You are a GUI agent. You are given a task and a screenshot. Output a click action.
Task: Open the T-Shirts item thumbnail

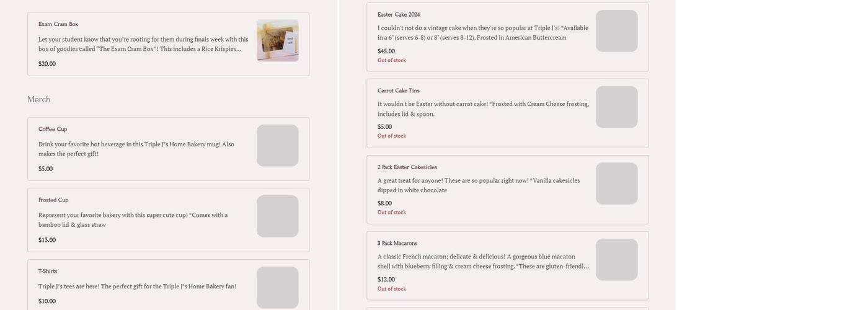pyautogui.click(x=277, y=287)
